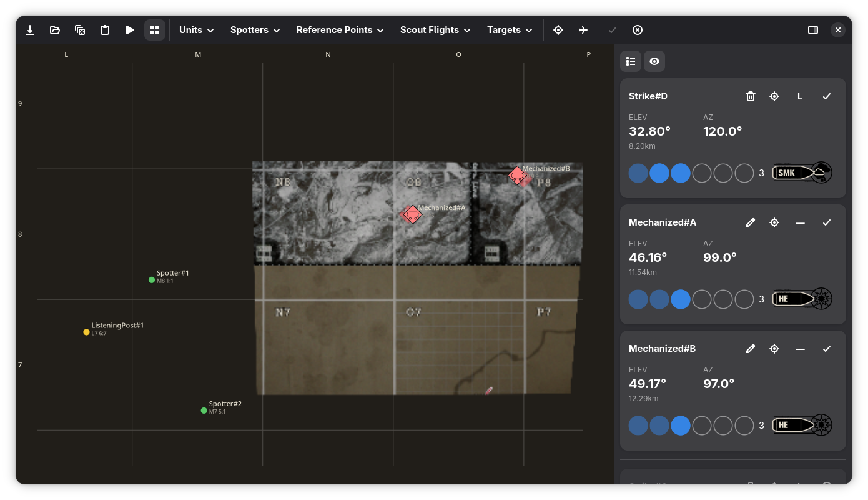Edit Mechanized#B using the pencil icon
This screenshot has height=500, width=868.
(x=751, y=349)
